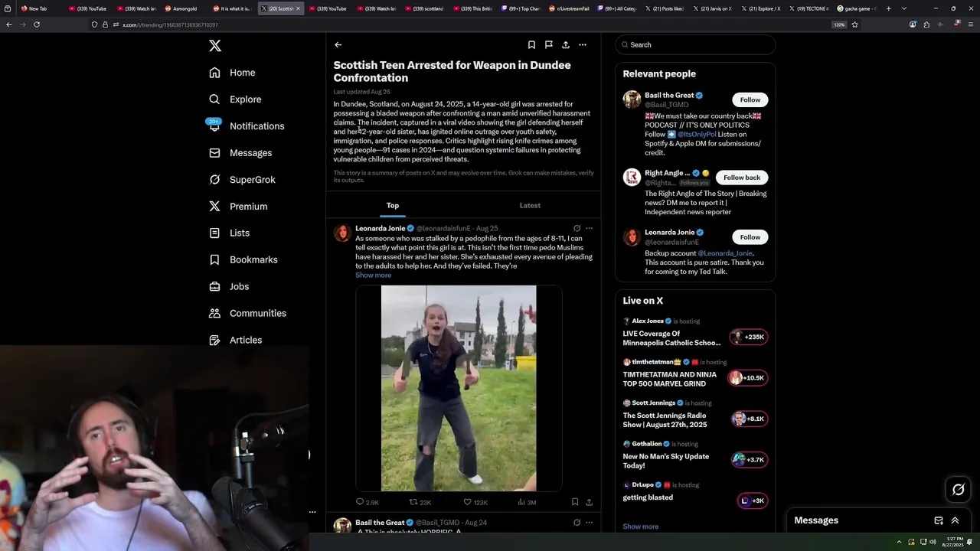Bookmark the trending story from header
Image resolution: width=980 pixels, height=551 pixels.
531,45
